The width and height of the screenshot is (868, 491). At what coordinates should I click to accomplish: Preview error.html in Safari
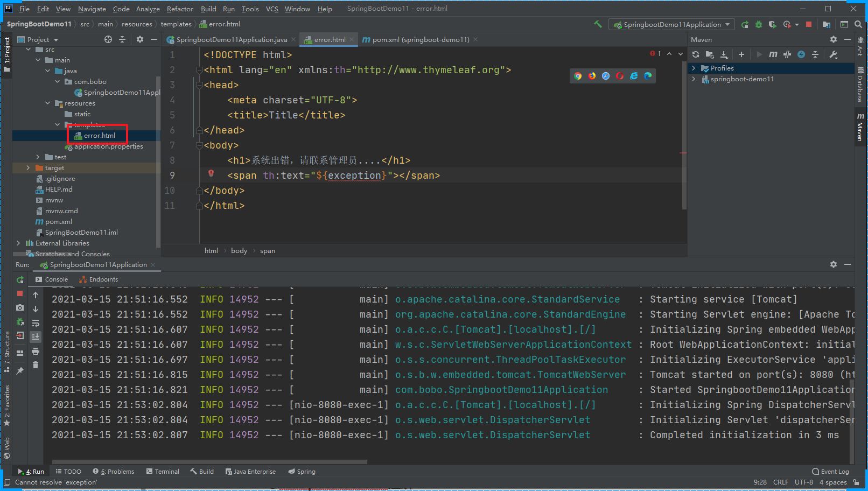(606, 76)
